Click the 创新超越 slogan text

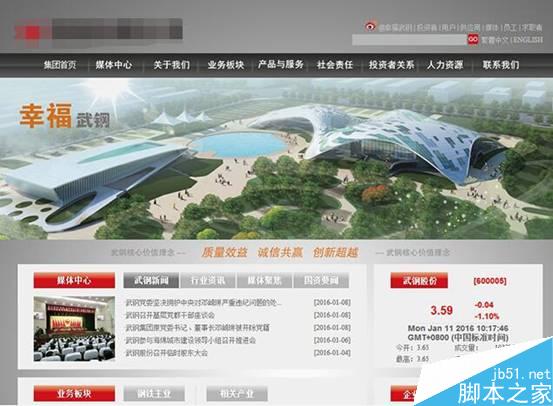(x=336, y=253)
